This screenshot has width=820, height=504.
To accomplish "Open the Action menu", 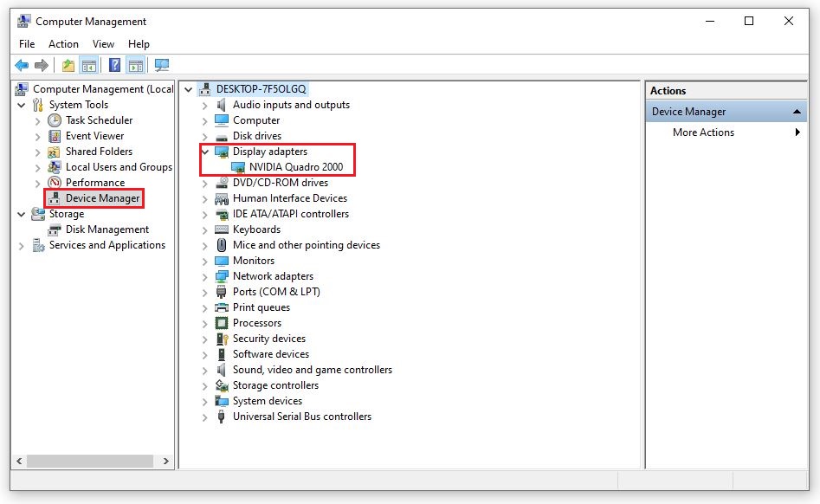I will click(63, 43).
